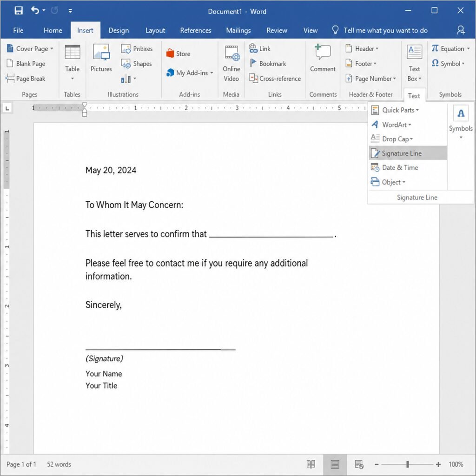Open the File tab
The width and height of the screenshot is (476, 476).
[x=18, y=30]
